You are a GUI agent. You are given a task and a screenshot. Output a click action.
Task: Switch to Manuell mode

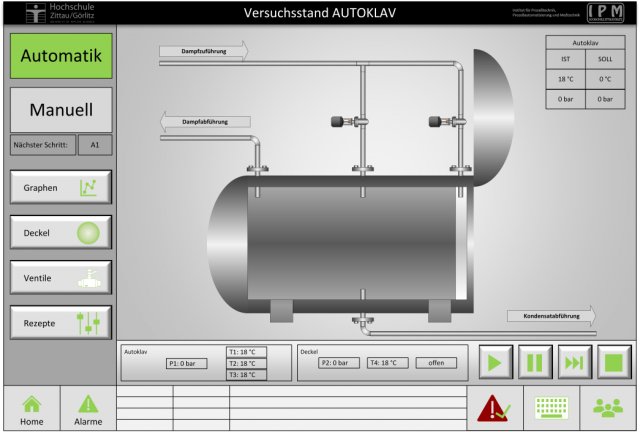coord(61,109)
